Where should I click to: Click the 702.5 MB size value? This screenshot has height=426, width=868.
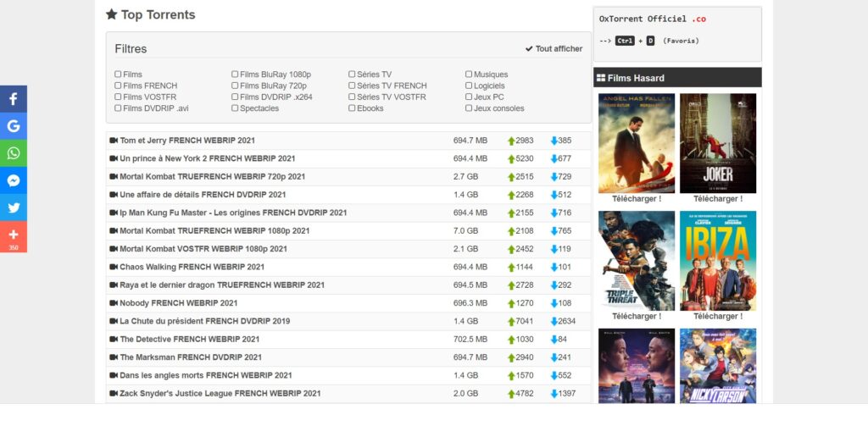click(x=470, y=339)
